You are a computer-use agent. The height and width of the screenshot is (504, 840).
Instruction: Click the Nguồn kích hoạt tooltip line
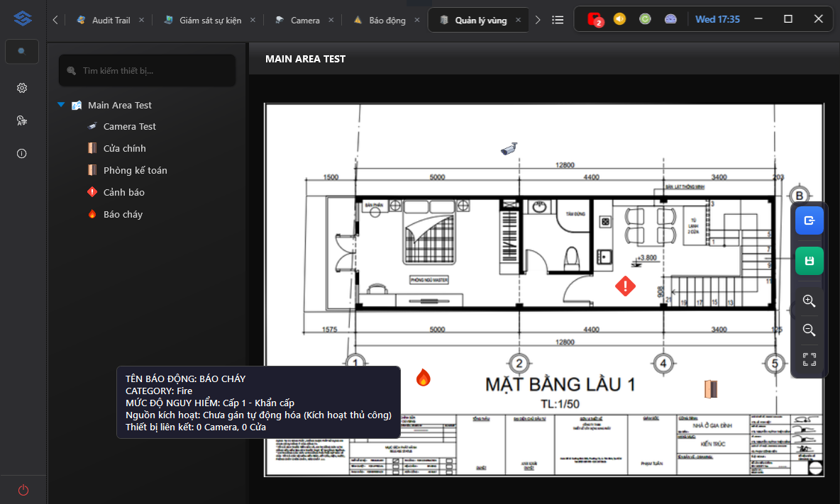coord(258,415)
